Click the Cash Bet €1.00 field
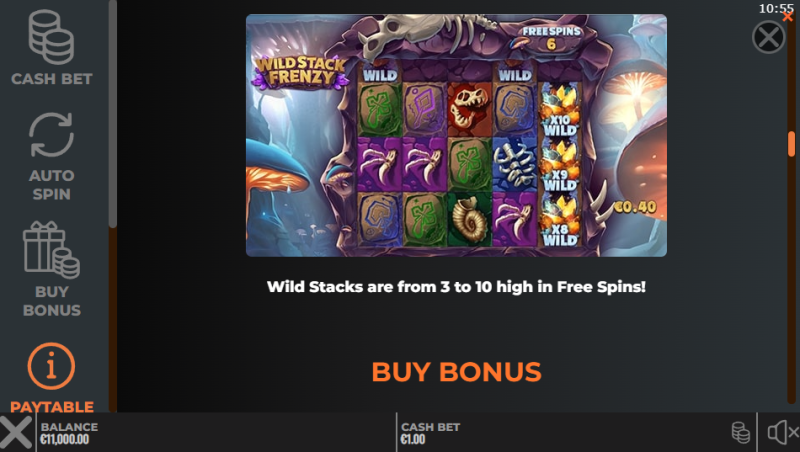Image resolution: width=800 pixels, height=452 pixels. pos(430,433)
